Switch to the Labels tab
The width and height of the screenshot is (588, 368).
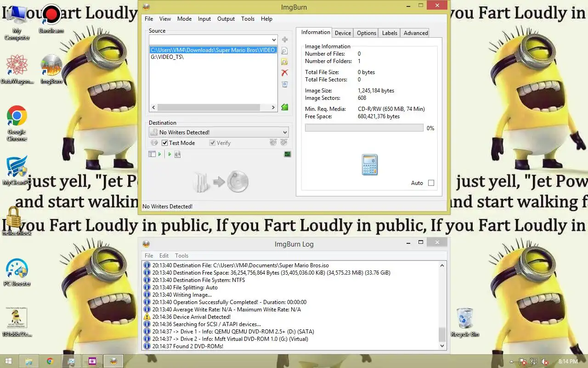tap(390, 33)
